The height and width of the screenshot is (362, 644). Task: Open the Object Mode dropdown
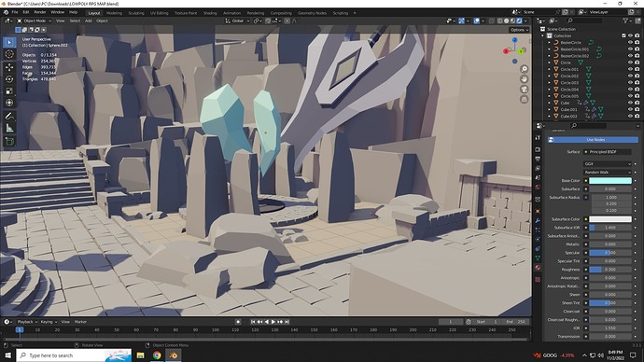point(35,21)
